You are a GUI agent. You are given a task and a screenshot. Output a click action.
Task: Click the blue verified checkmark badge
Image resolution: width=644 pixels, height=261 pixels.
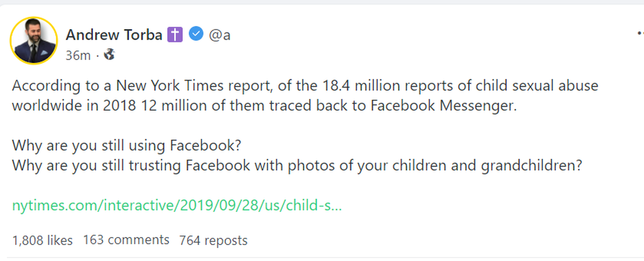coord(196,34)
